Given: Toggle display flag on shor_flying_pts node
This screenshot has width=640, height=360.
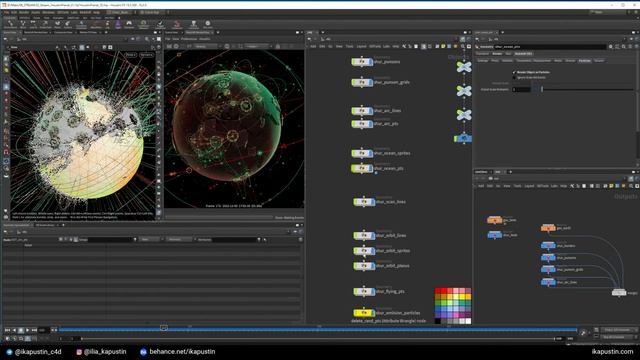Looking at the screenshot, I should point(372,291).
